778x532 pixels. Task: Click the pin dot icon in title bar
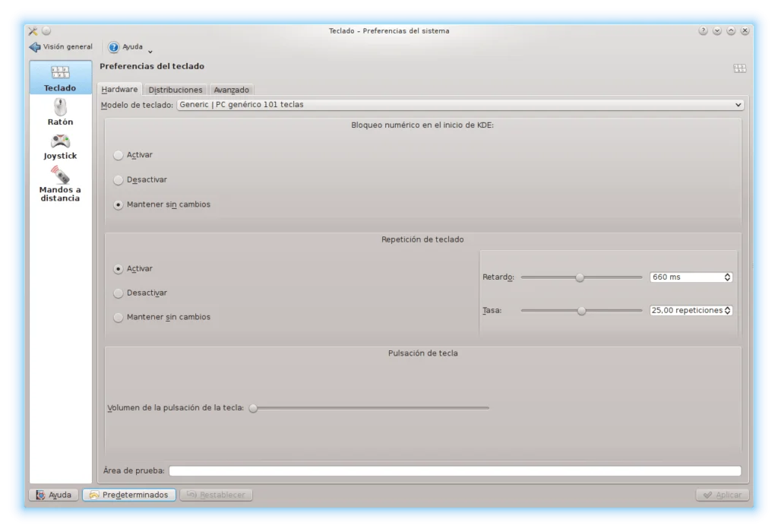coord(46,30)
